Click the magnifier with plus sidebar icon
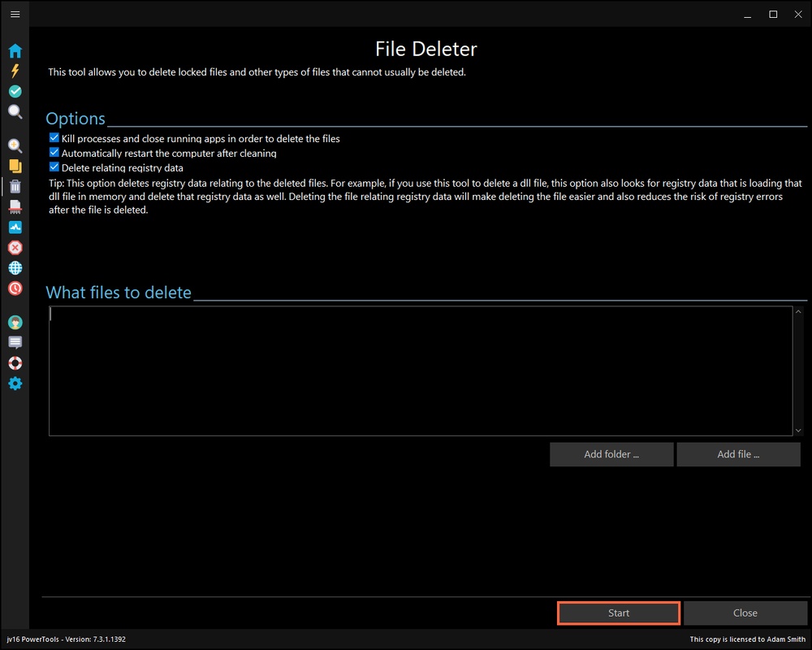 [15, 145]
